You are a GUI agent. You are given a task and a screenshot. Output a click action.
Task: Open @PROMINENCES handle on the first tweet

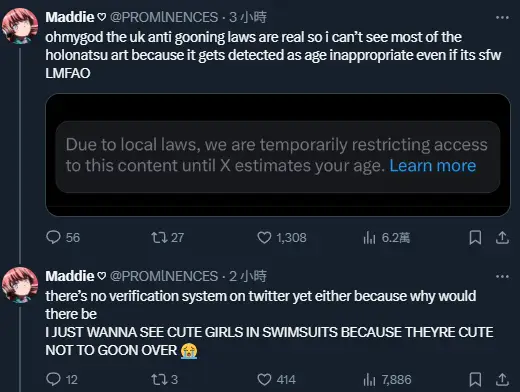tap(164, 17)
